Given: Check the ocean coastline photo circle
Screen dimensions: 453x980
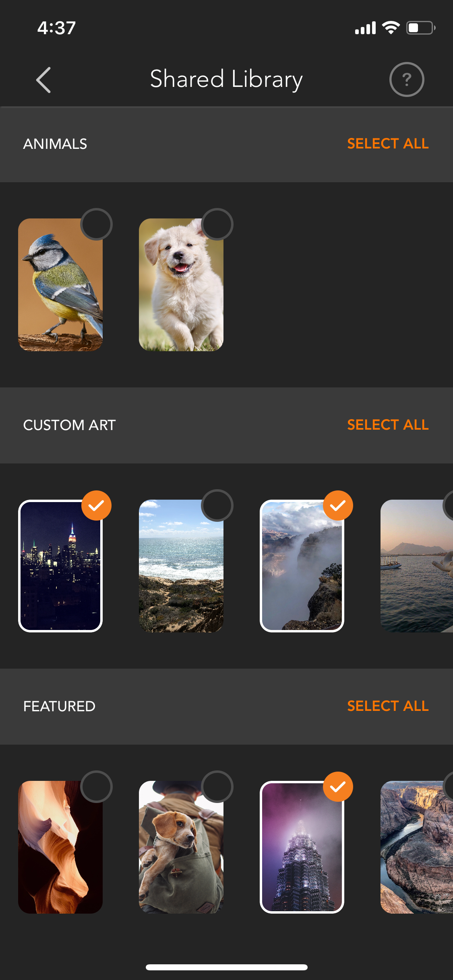Looking at the screenshot, I should tap(217, 505).
